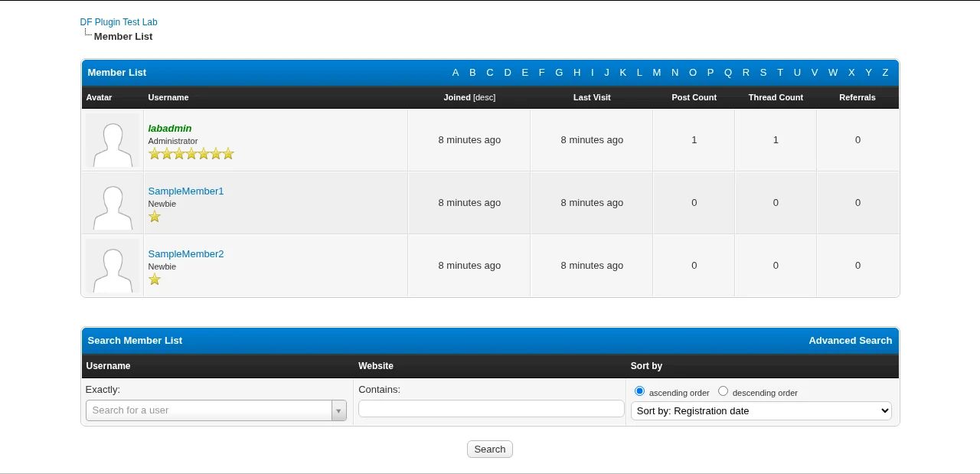Filter members by letter B

(472, 73)
